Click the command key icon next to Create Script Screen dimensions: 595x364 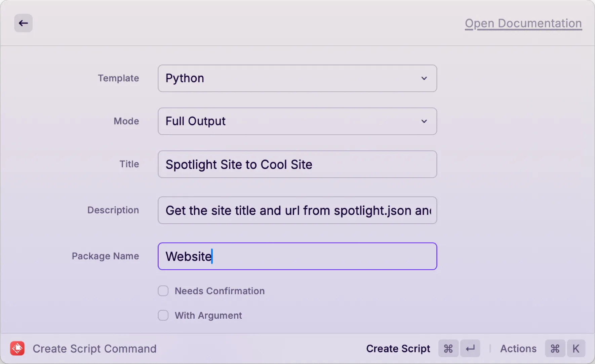tap(448, 348)
